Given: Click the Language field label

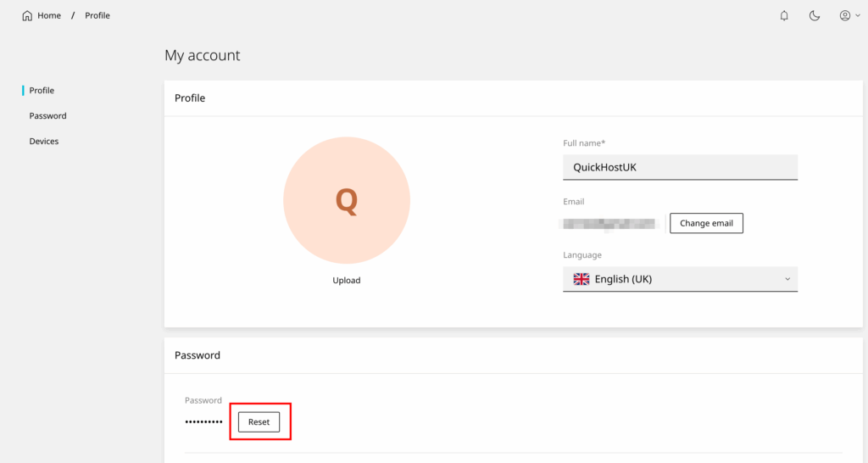Looking at the screenshot, I should click(x=582, y=255).
